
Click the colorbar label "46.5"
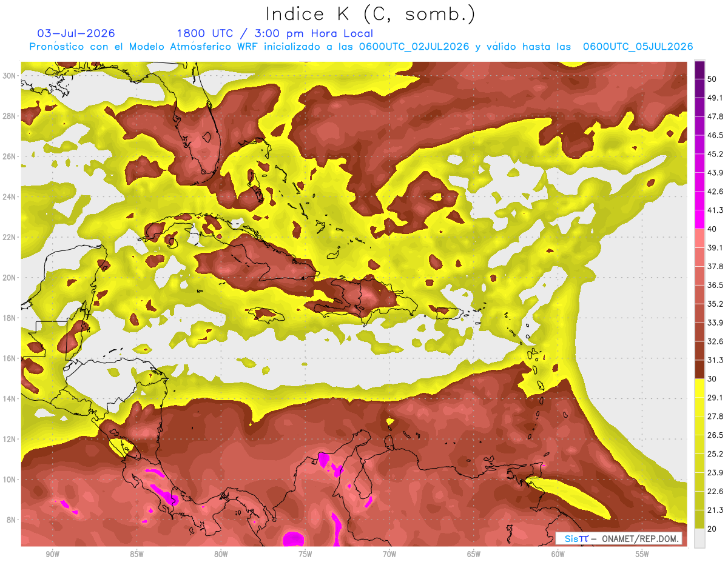pyautogui.click(x=716, y=135)
